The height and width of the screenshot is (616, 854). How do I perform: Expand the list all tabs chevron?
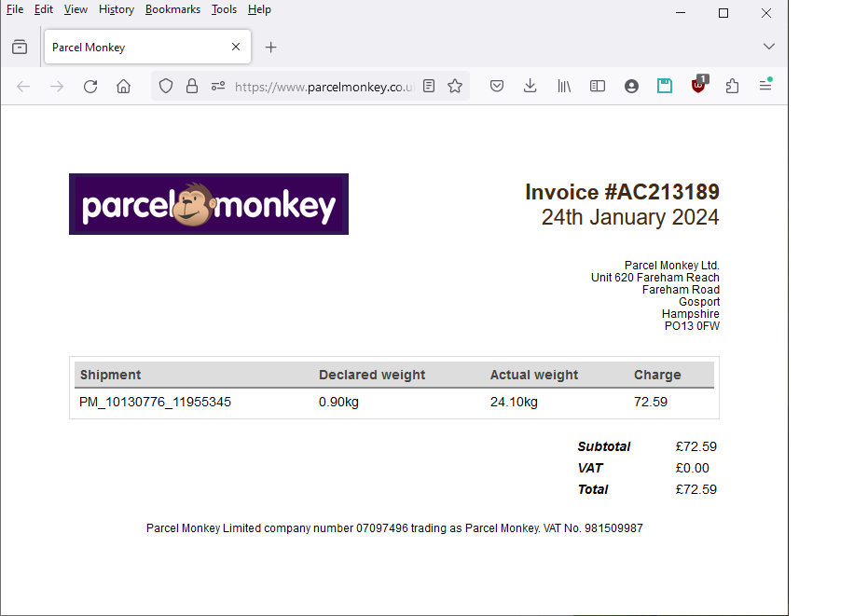[768, 47]
